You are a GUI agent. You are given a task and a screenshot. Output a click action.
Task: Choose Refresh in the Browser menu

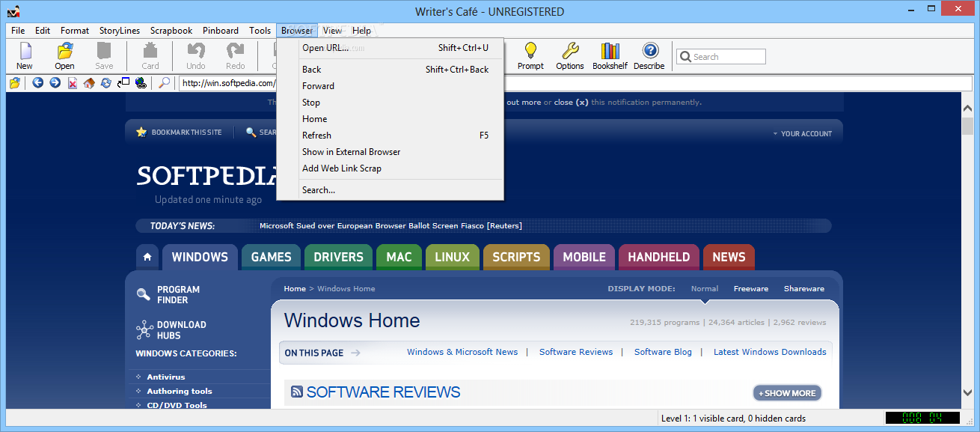[x=390, y=136]
